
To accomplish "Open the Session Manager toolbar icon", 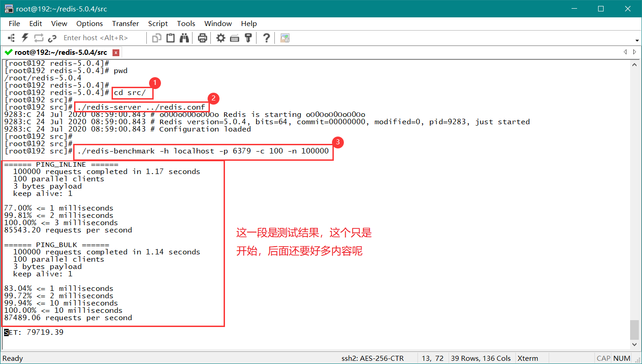I will 11,38.
